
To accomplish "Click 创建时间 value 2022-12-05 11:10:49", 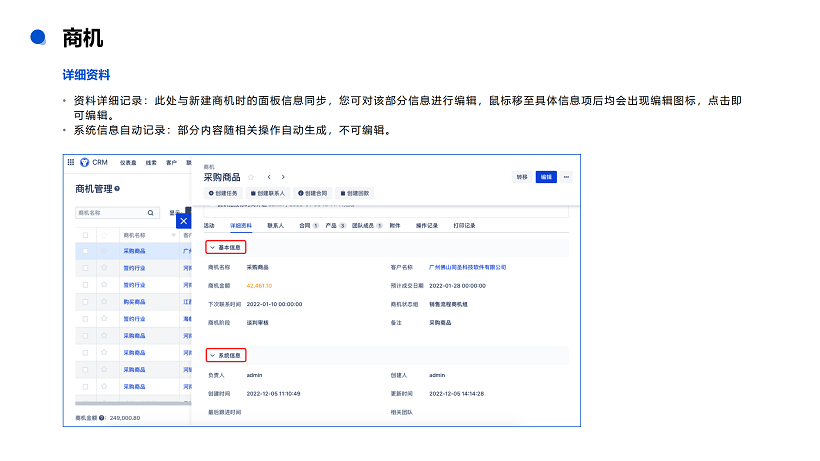I will pos(274,394).
